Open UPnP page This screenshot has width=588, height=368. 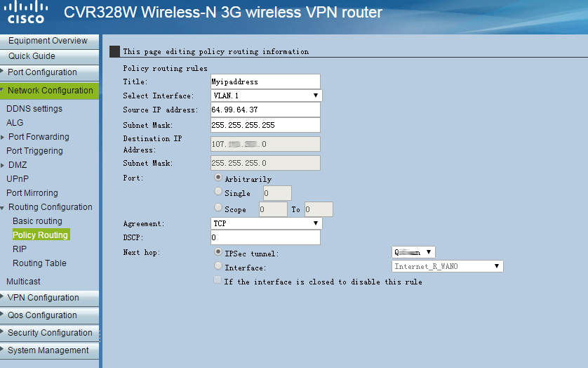point(18,179)
